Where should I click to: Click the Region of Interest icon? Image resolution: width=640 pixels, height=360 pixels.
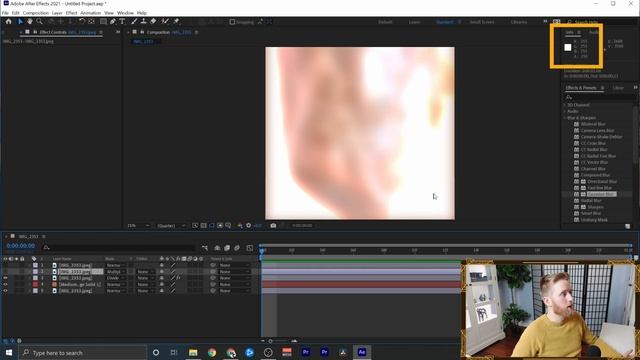pos(220,226)
